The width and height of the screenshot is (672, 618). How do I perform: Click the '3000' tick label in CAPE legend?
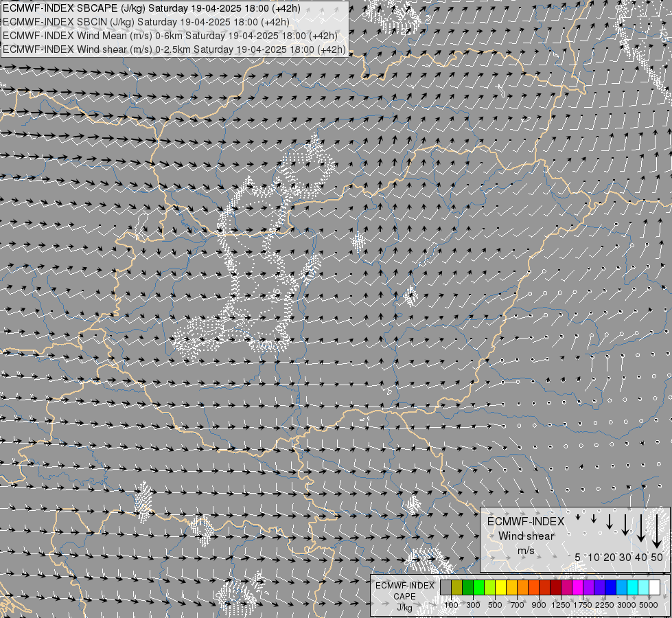tap(627, 605)
